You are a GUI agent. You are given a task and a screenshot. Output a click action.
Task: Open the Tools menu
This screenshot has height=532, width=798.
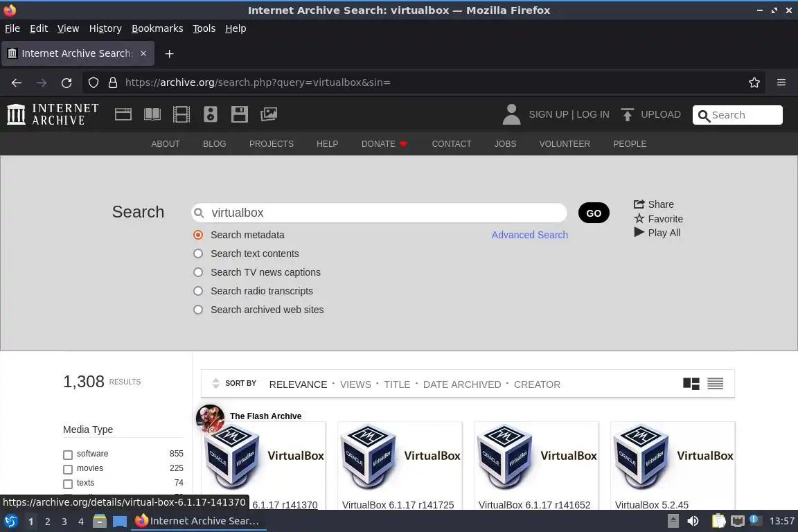[204, 28]
